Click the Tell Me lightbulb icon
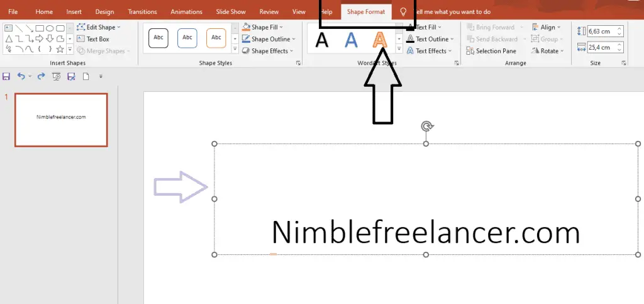This screenshot has width=644, height=304. point(403,12)
